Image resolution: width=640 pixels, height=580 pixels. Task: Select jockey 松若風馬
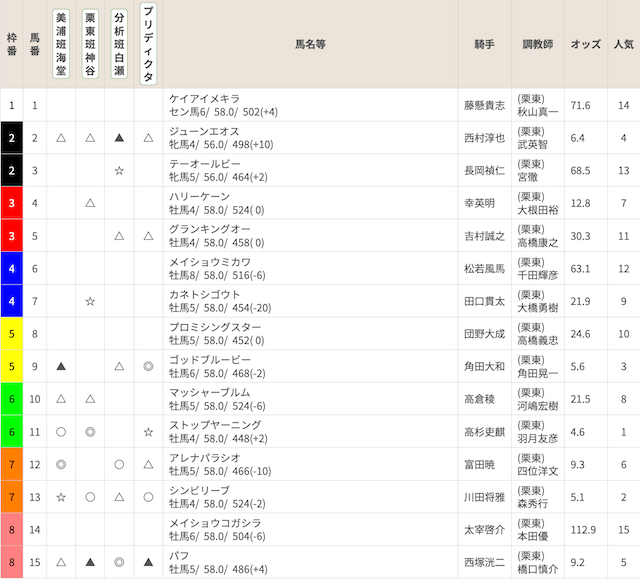click(484, 269)
